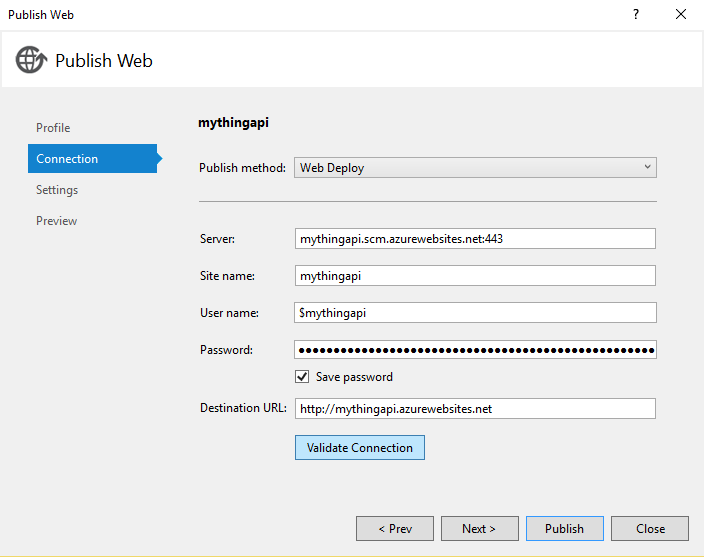
Task: Open the Preview step
Action: [56, 221]
